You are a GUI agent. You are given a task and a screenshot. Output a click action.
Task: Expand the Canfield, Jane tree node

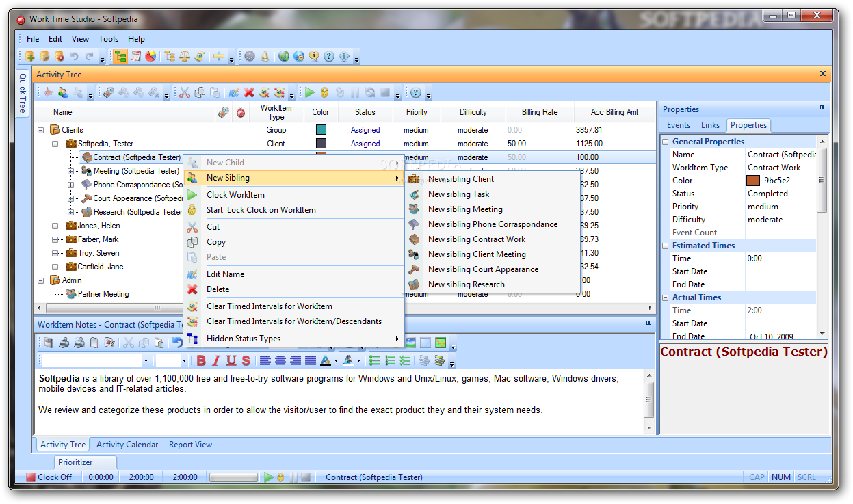[x=55, y=267]
